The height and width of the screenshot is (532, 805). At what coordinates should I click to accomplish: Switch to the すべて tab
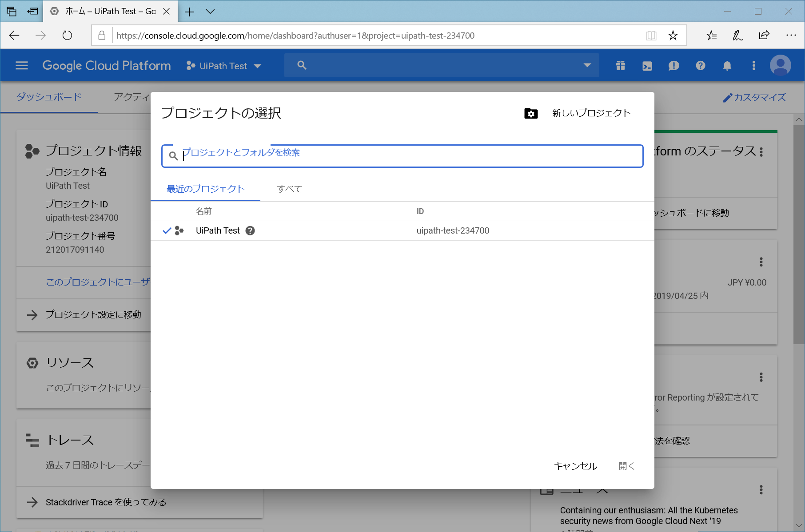tap(290, 189)
